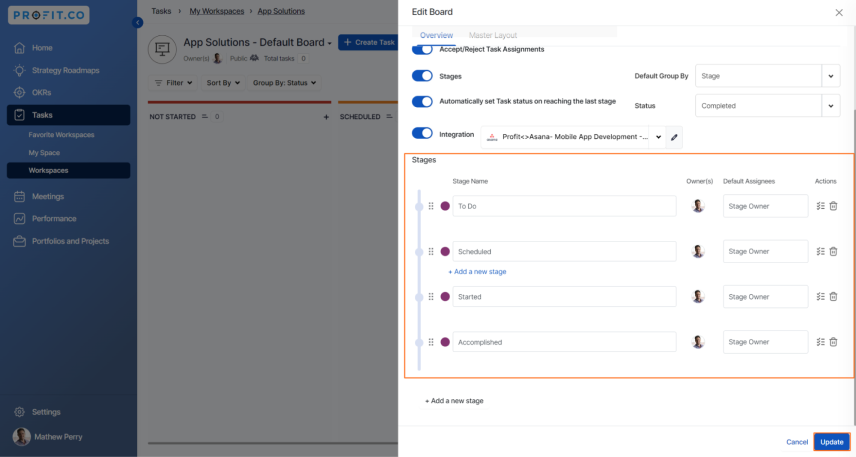Click bottom Add a new stage link
The image size is (856, 457).
click(454, 401)
